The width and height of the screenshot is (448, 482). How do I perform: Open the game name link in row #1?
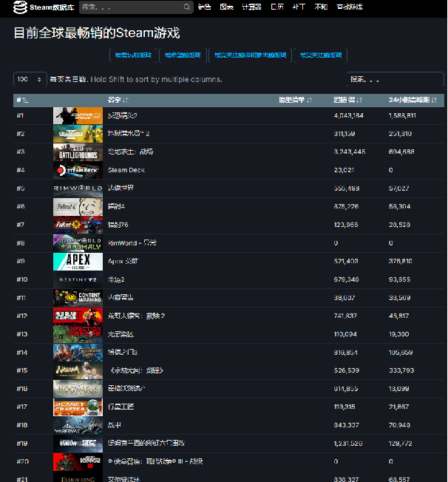coord(123,115)
